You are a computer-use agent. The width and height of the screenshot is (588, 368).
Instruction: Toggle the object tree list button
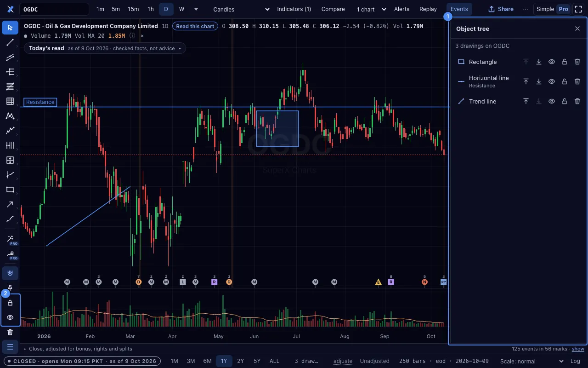click(10, 347)
